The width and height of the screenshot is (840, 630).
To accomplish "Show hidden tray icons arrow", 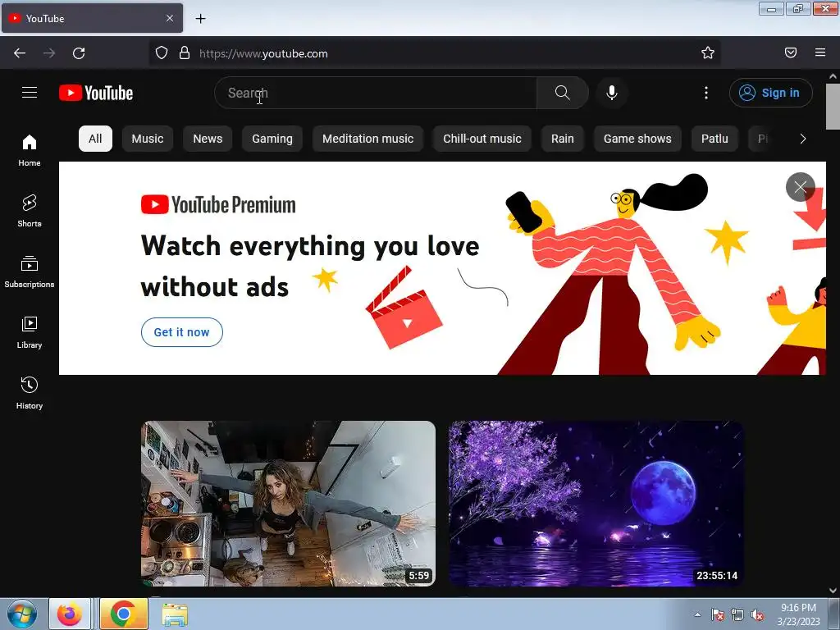I will (697, 614).
